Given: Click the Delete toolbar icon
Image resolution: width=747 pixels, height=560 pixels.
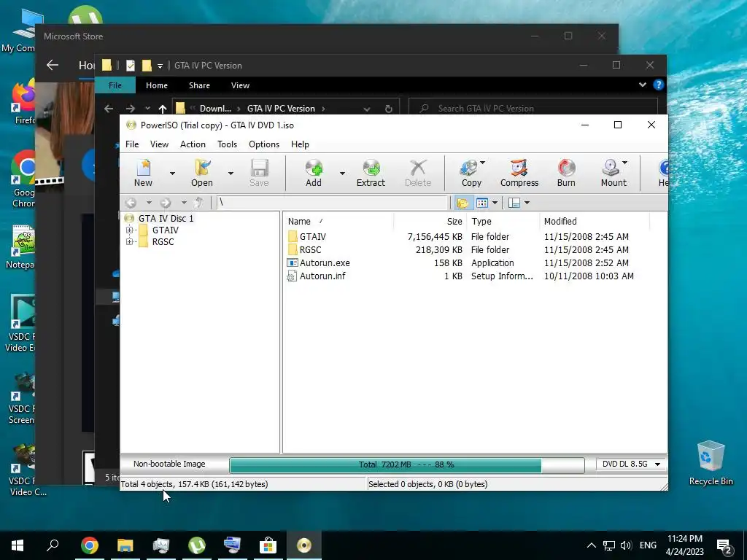Looking at the screenshot, I should [418, 173].
